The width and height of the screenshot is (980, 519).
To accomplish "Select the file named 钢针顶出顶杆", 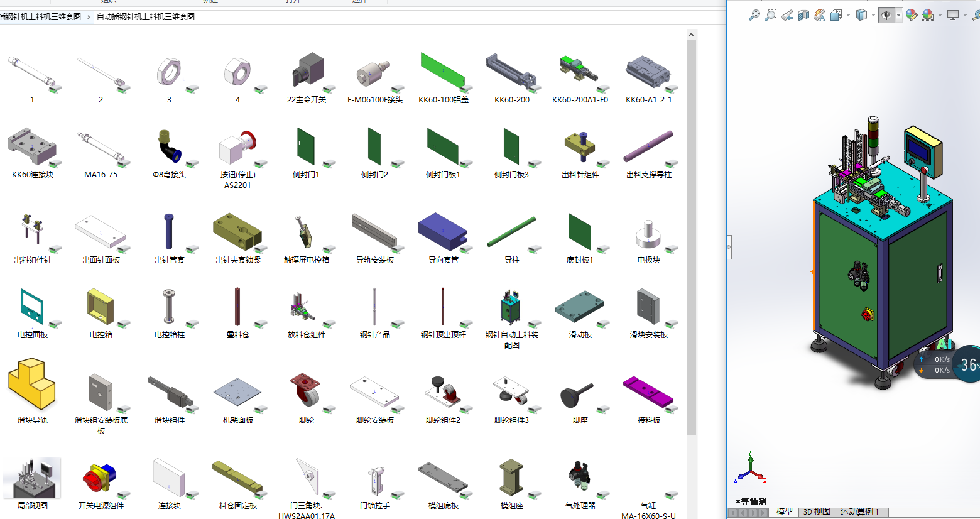I will (444, 313).
